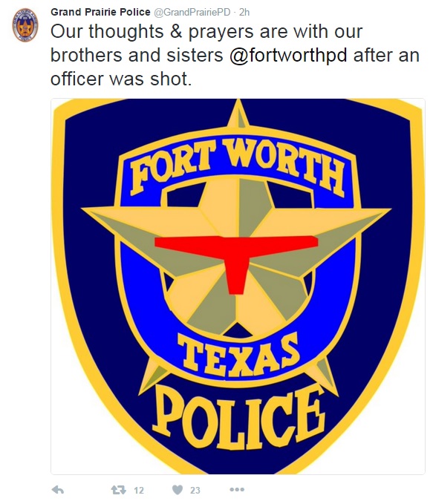
Task: Like the tweet with the heart icon
Action: point(178,490)
